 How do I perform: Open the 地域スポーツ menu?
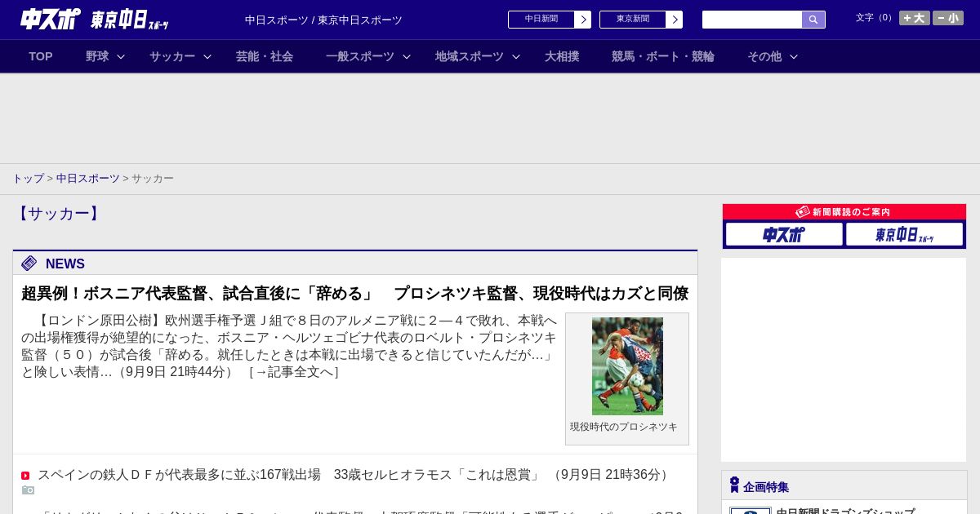point(470,56)
